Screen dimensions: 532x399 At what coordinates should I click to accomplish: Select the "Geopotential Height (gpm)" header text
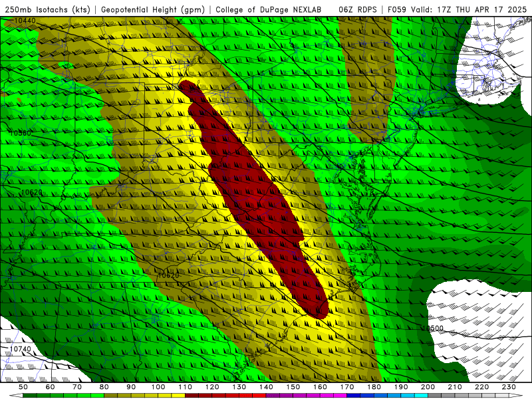point(153,9)
